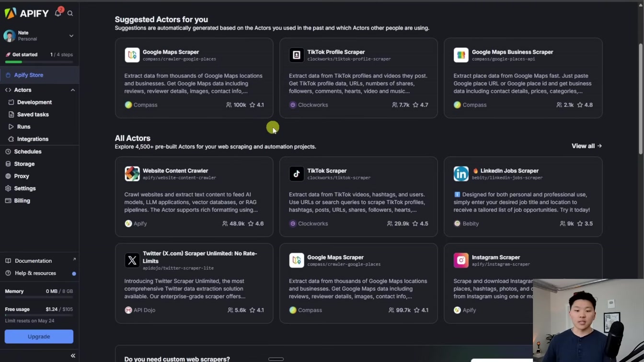644x362 pixels.
Task: Click the Proxy globe icon
Action: 8,176
